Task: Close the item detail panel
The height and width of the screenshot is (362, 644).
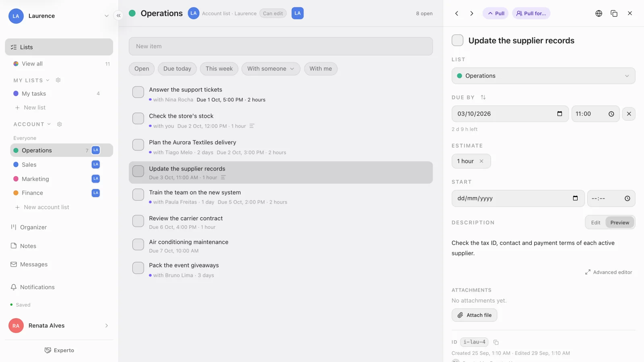Action: tap(630, 13)
